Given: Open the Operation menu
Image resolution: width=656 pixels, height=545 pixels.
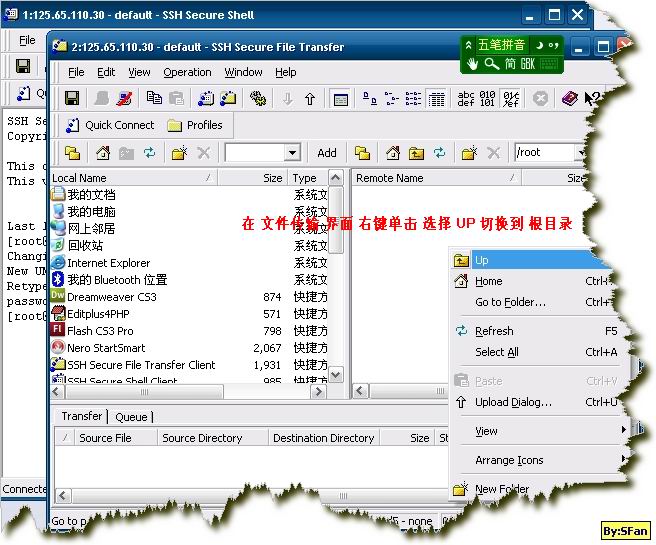Looking at the screenshot, I should coord(187,72).
